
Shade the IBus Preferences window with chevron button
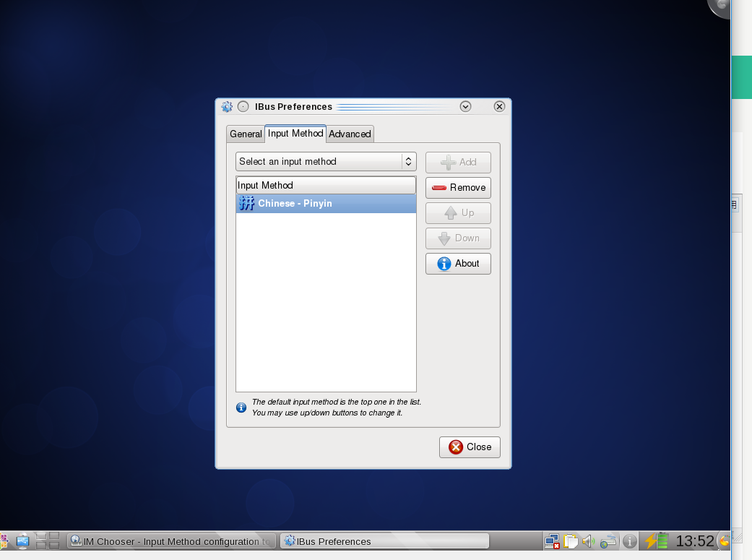tap(465, 106)
